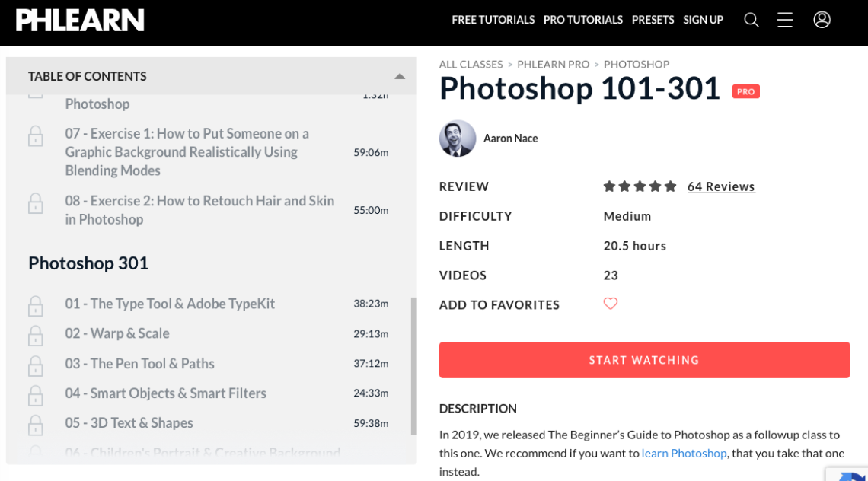Open lesson 04 - Smart Objects & Smart Filters
The width and height of the screenshot is (868, 481).
coord(165,393)
